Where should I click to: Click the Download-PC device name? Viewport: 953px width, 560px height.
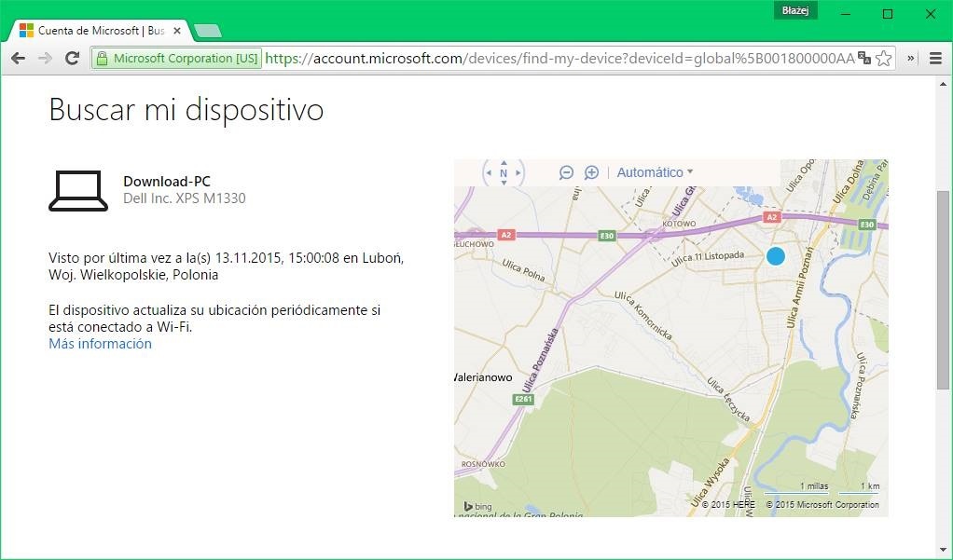[x=167, y=181]
